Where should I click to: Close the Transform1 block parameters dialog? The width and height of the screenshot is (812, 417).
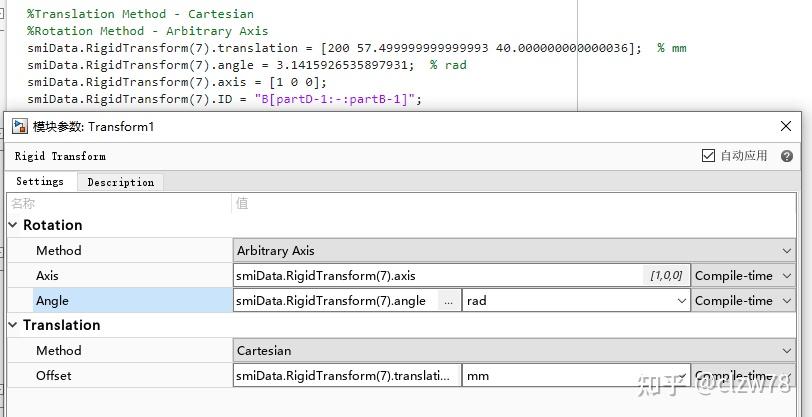786,126
